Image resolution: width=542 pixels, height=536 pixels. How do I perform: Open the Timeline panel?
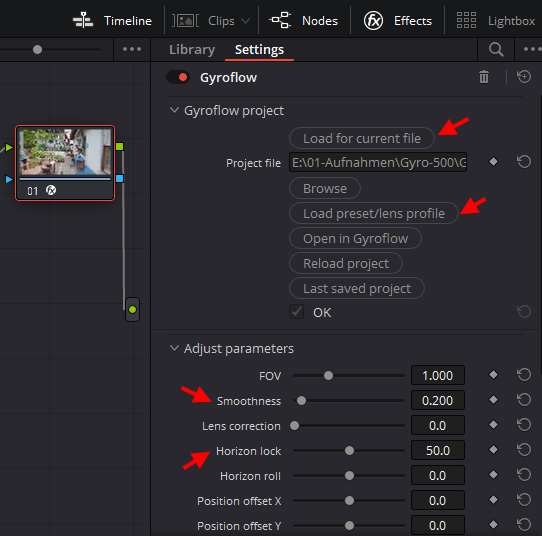(x=112, y=21)
